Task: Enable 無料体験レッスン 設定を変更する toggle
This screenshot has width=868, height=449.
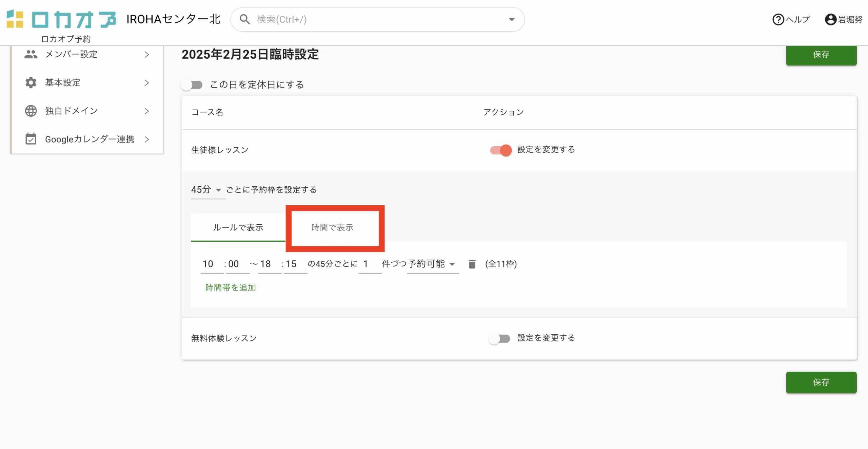Action: (x=499, y=338)
